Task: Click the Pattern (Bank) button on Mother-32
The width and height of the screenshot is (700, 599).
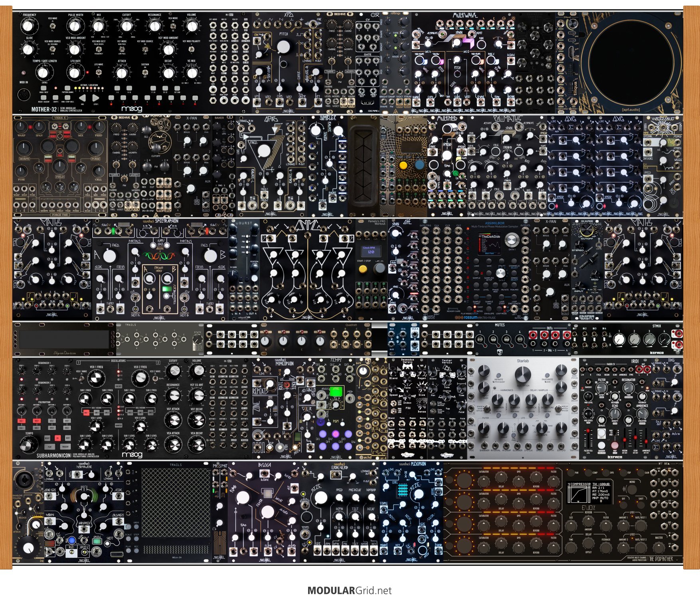Action: [67, 88]
